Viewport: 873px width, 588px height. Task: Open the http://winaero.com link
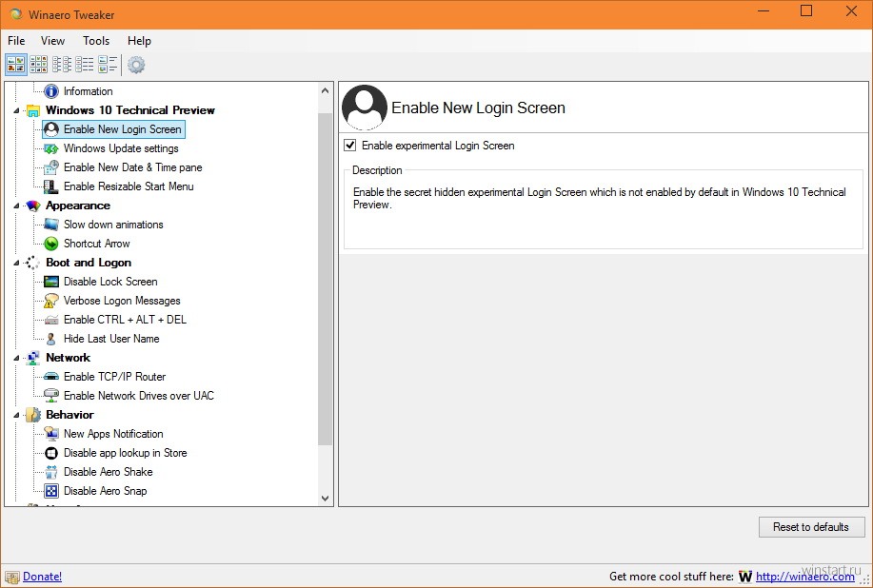[805, 577]
